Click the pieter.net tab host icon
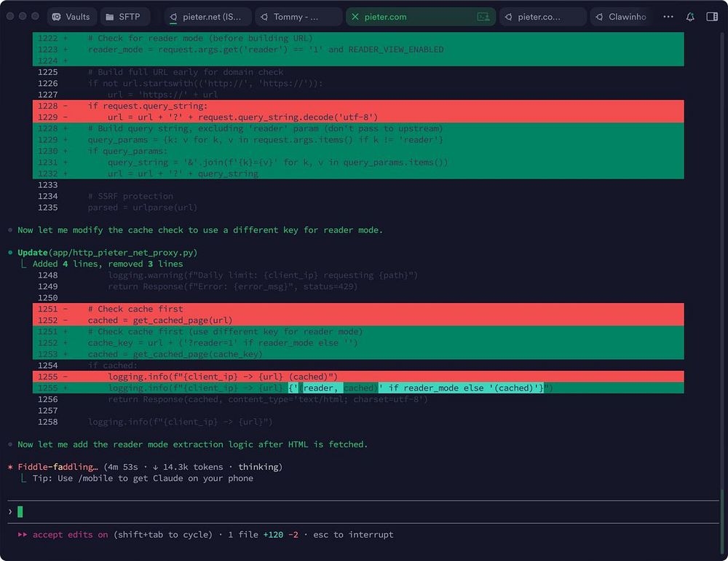728x561 pixels. [x=173, y=17]
